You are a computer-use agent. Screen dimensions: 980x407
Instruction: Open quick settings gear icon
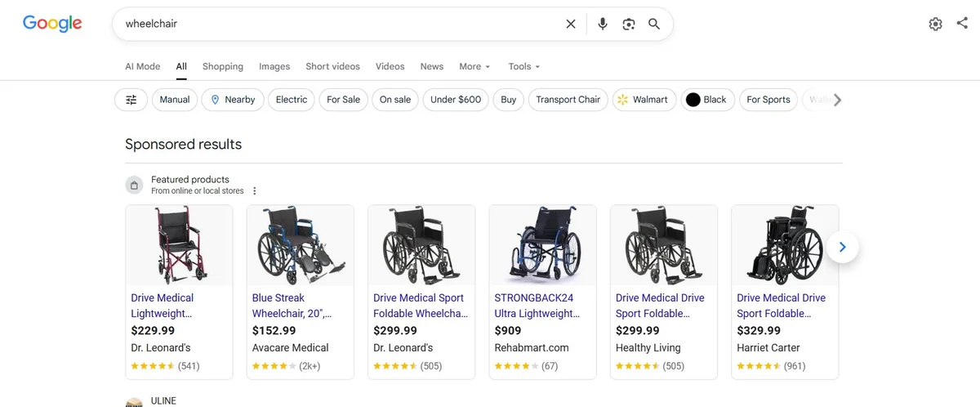(936, 24)
